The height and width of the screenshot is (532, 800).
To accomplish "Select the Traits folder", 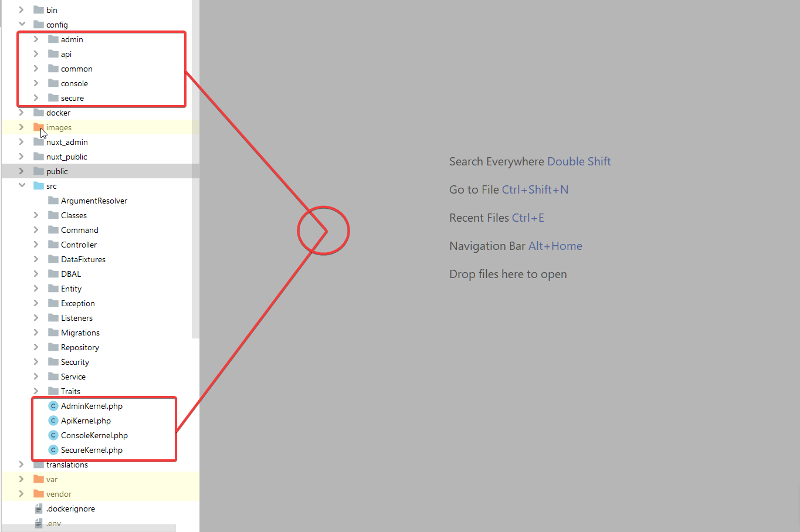I will pos(70,391).
